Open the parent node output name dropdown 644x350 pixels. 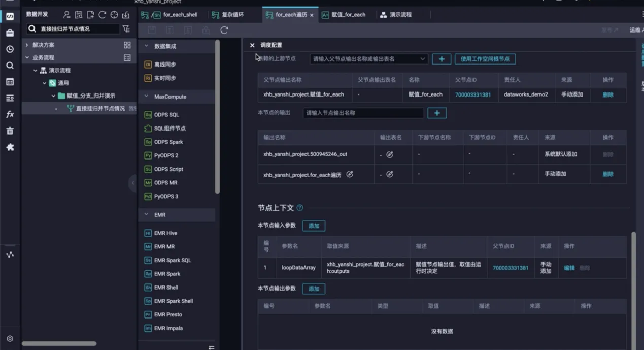(369, 59)
